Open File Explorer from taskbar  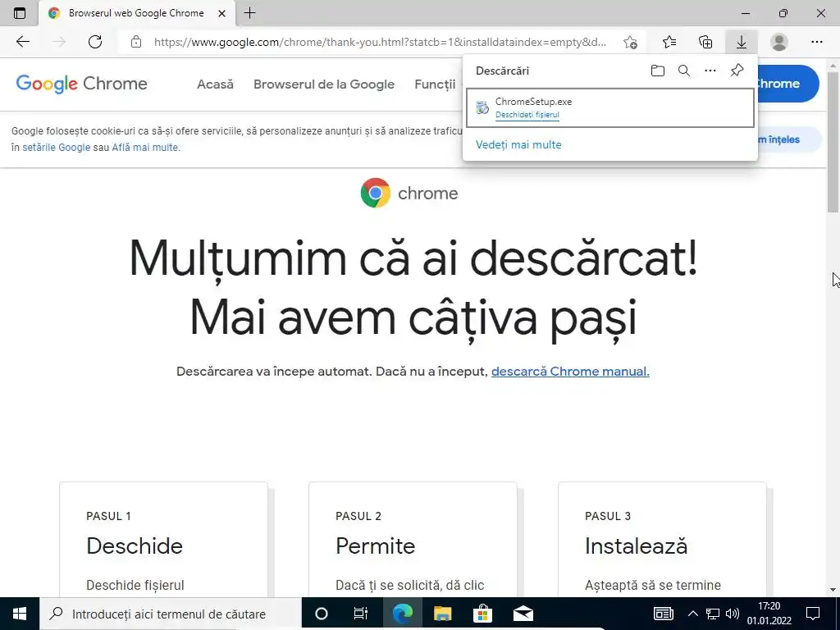[x=442, y=614]
